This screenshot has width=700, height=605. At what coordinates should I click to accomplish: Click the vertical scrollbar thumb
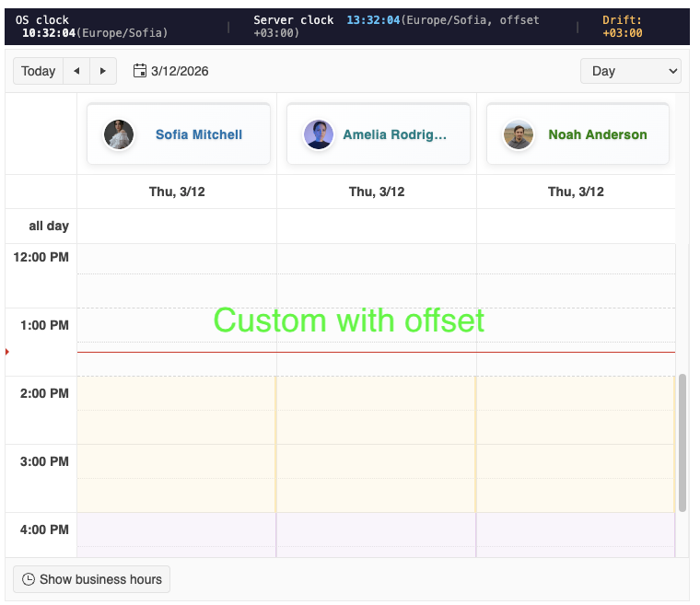pyautogui.click(x=682, y=442)
